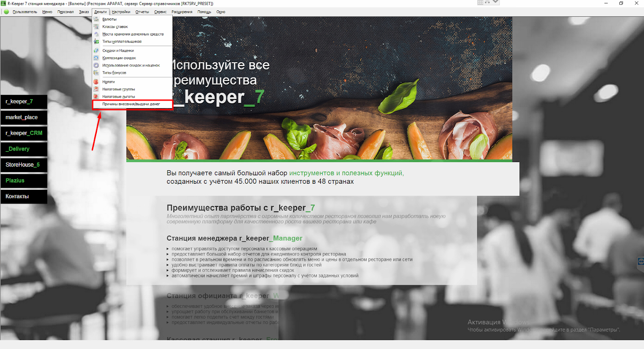Viewport: 644px width, 349px height.
Task: Click the Классы ставок calculator icon
Action: click(x=96, y=27)
